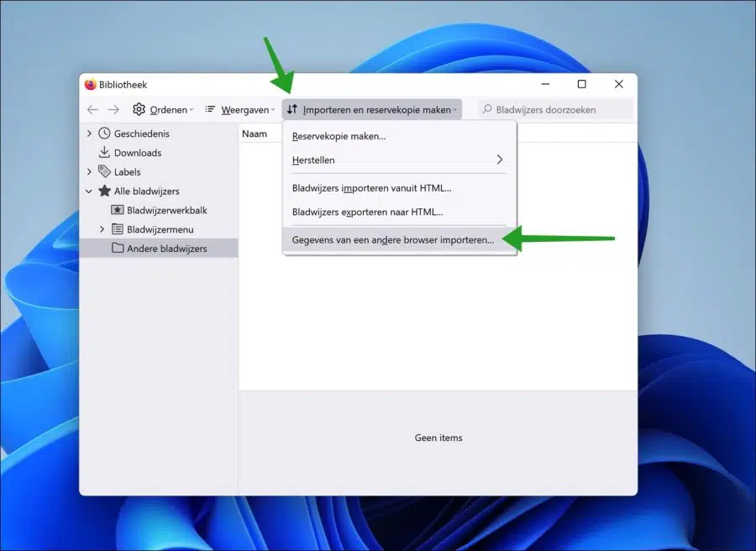Viewport: 756px width, 551px height.
Task: Click the Firefox logo in title bar
Action: (x=90, y=84)
